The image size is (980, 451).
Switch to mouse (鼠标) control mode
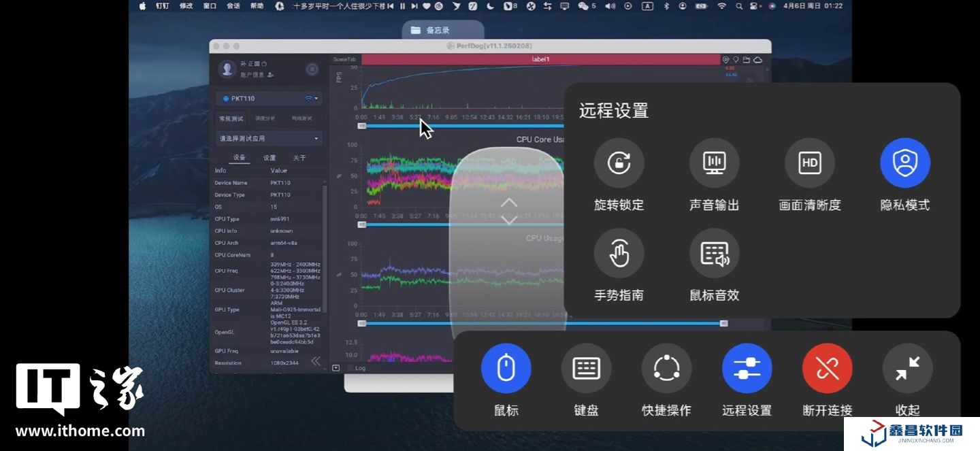[x=506, y=369]
